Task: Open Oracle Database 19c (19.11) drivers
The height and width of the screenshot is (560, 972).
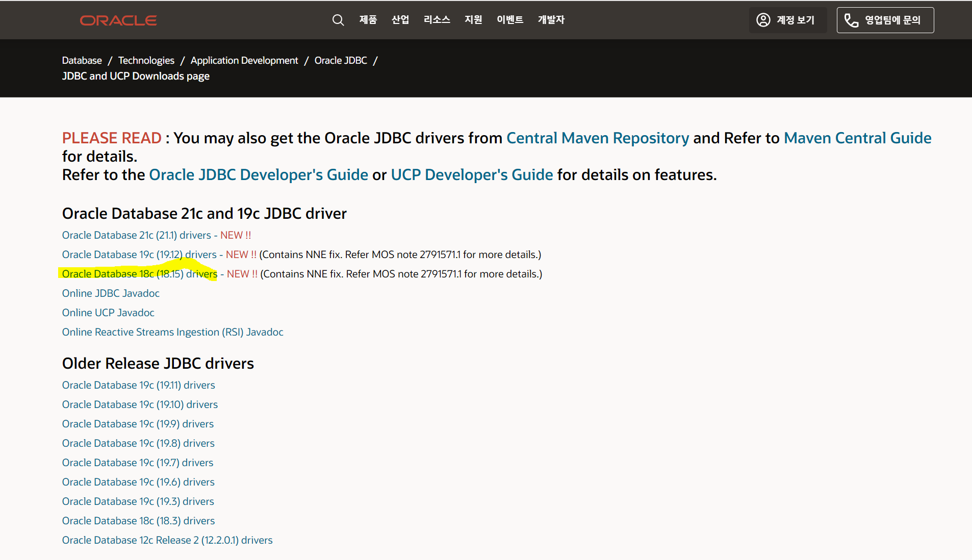Action: (139, 385)
